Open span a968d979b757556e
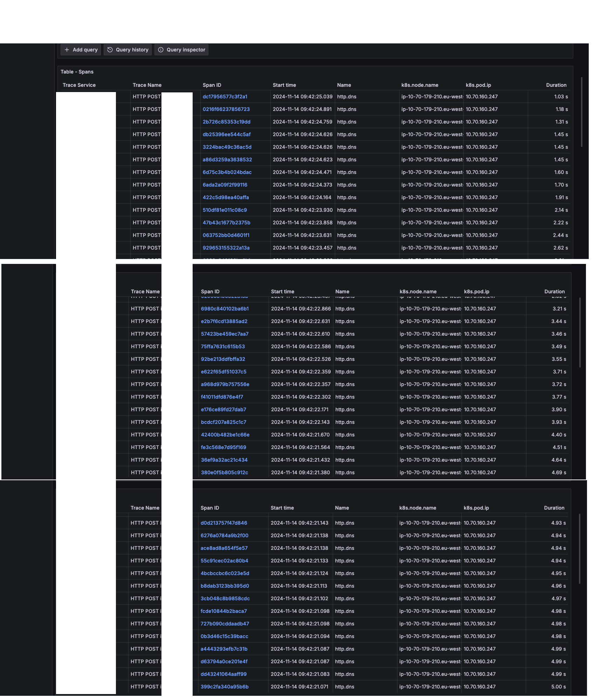Screen dimensions: 594x700 225,384
